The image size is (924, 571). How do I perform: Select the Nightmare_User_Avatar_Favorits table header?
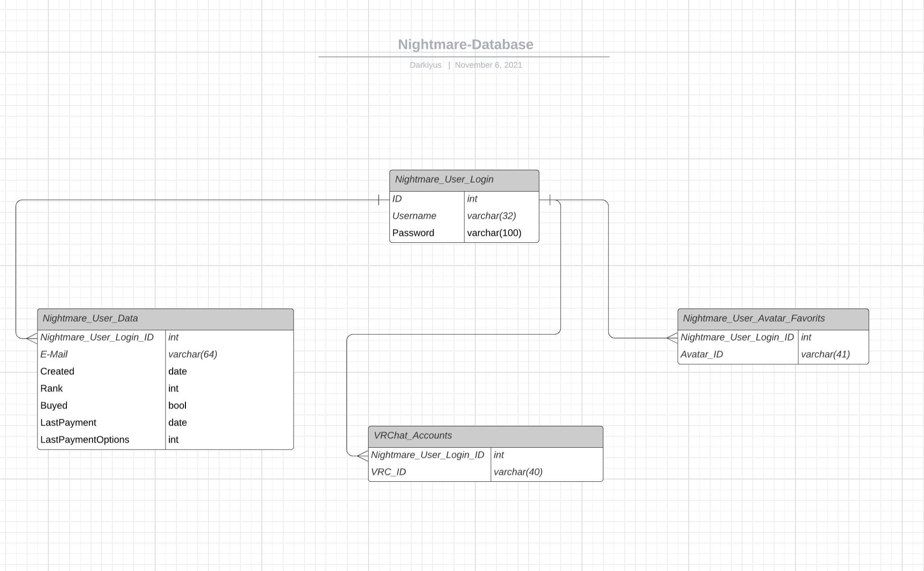[773, 319]
